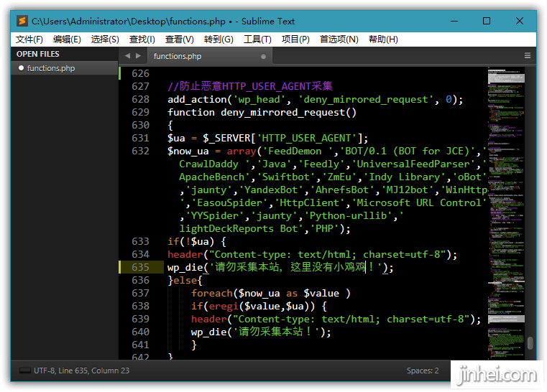Open the 帮助(H) menu
The height and width of the screenshot is (392, 547).
383,39
